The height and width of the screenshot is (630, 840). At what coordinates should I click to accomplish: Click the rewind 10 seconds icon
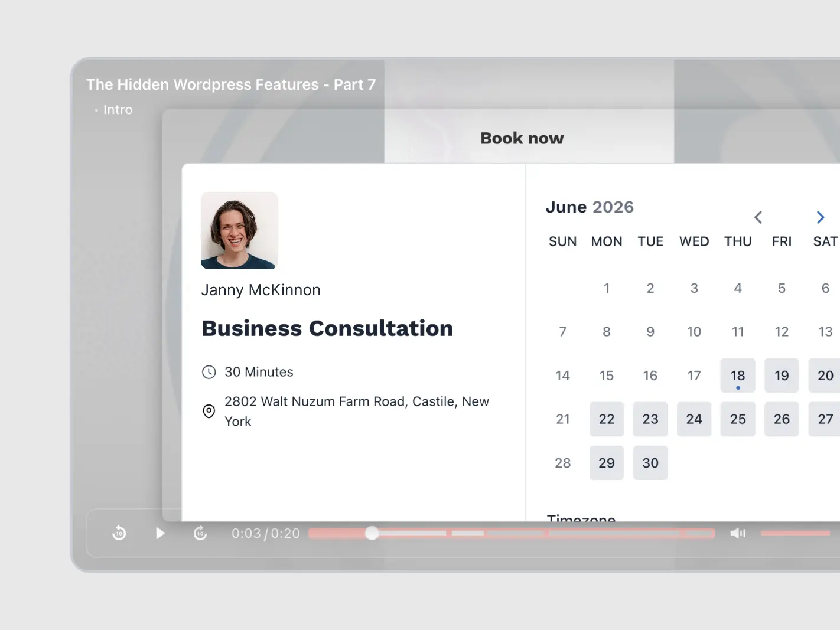click(119, 533)
